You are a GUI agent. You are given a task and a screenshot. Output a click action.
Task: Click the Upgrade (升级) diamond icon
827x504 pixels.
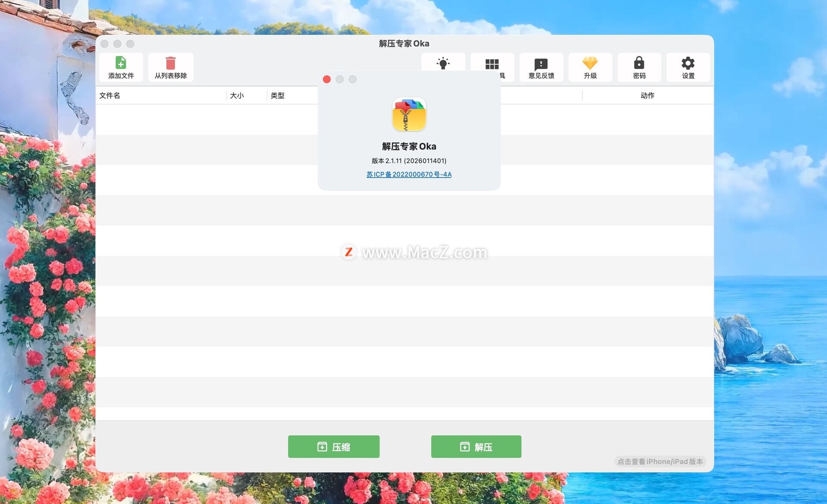(x=590, y=63)
